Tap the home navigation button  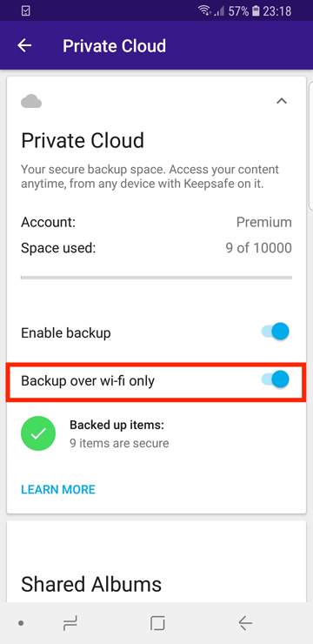coord(157,623)
